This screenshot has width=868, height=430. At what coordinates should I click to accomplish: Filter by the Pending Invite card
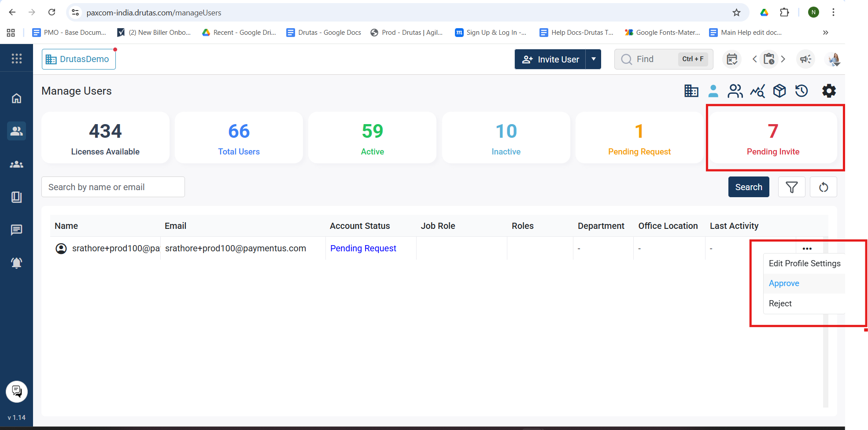772,138
